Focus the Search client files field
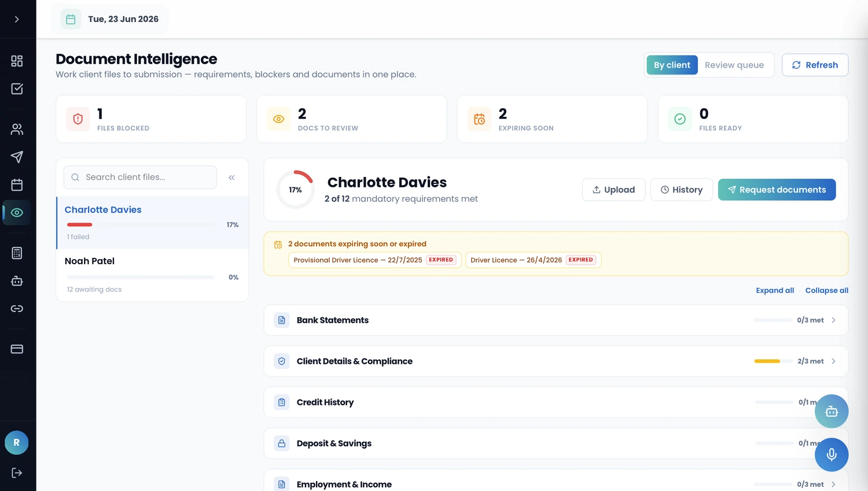 140,177
